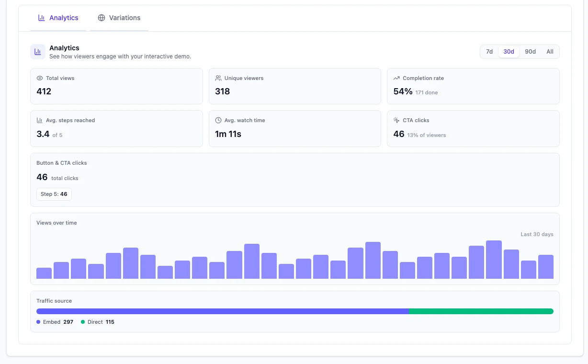588x364 pixels.
Task: Click the Total views value 412
Action: (x=44, y=91)
